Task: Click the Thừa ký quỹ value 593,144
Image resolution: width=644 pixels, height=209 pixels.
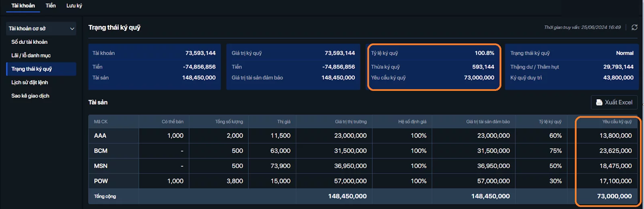Action: coord(483,67)
